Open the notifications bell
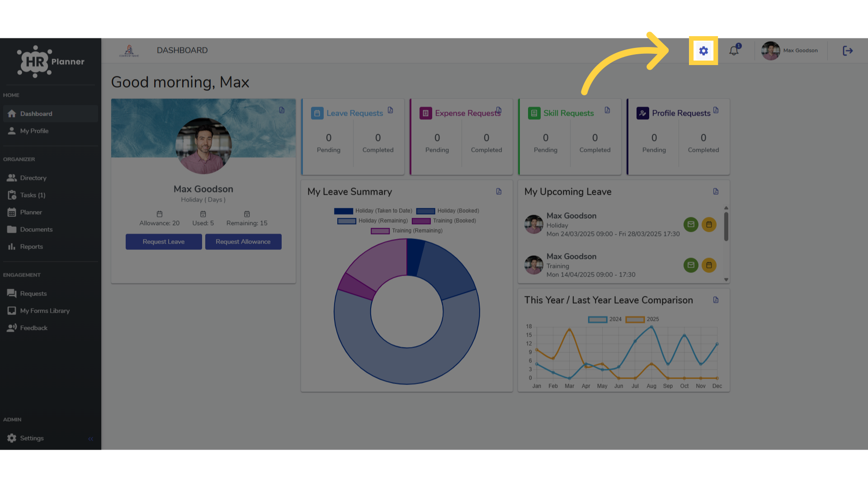The height and width of the screenshot is (488, 868). click(734, 51)
